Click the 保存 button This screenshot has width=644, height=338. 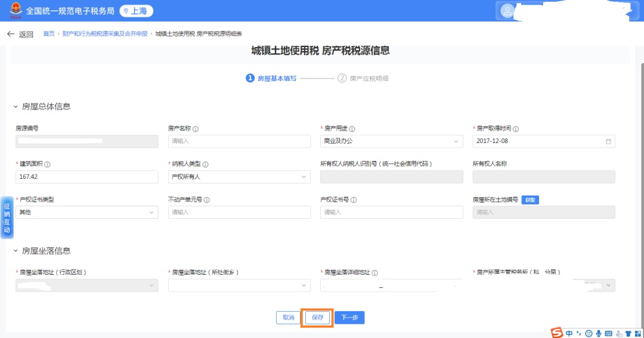click(x=317, y=318)
